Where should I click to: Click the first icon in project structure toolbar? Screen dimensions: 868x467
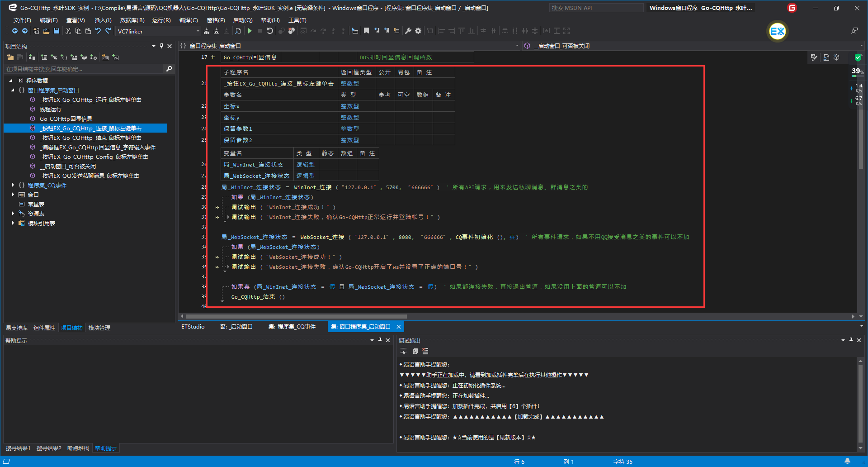click(x=10, y=57)
